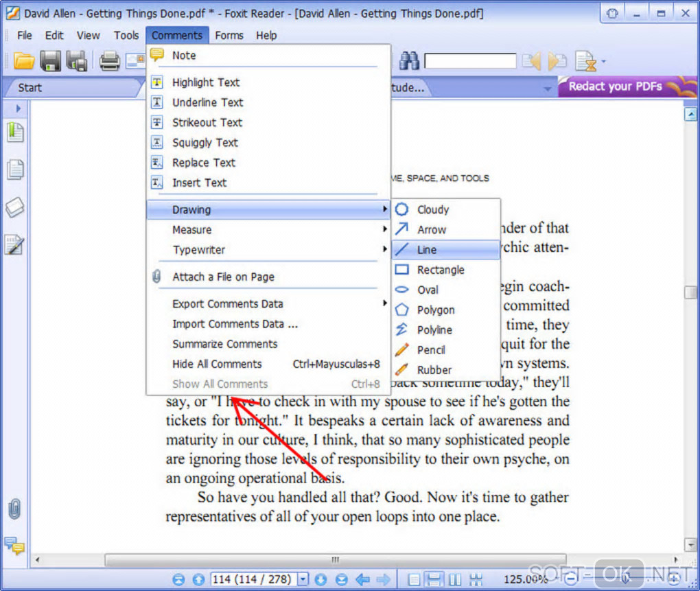Open the Forms menu
The height and width of the screenshot is (591, 700).
pyautogui.click(x=229, y=35)
